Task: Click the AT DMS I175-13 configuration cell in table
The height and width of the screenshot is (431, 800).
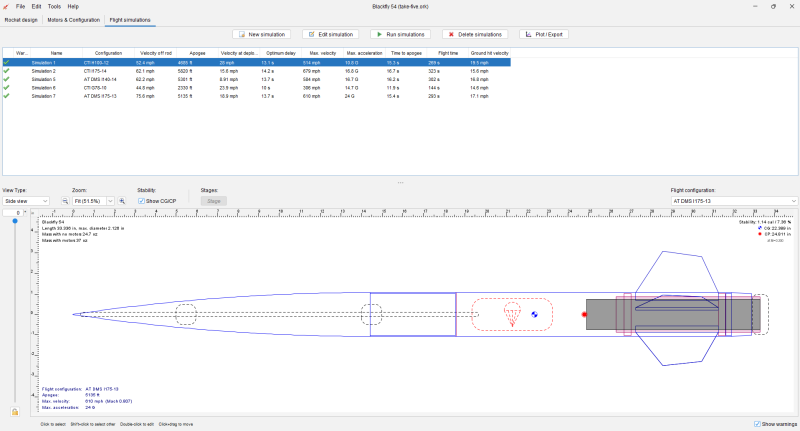Action: pos(100,96)
